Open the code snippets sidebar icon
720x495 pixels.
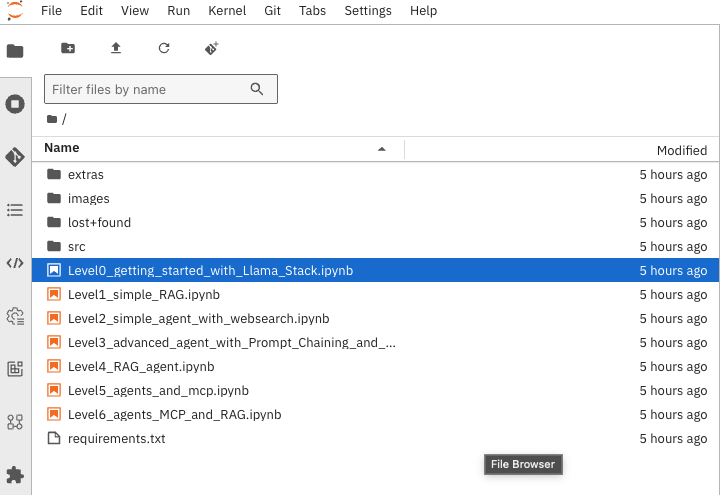click(15, 263)
